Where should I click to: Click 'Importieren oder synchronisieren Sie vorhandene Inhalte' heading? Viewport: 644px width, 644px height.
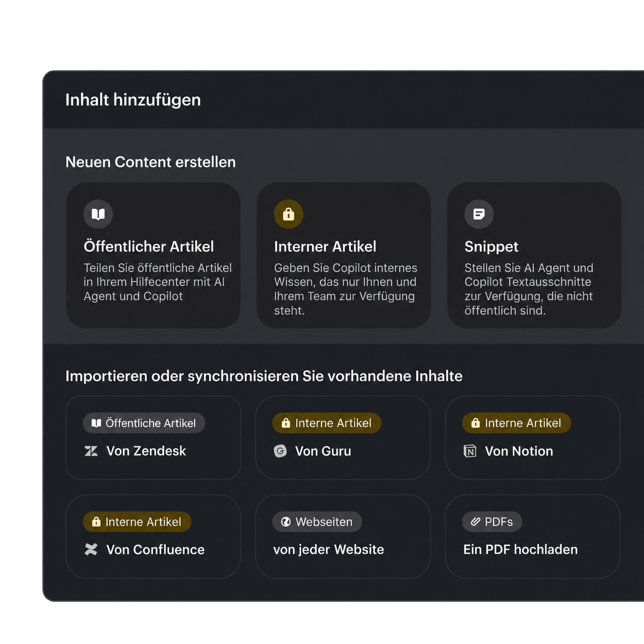coord(264,376)
